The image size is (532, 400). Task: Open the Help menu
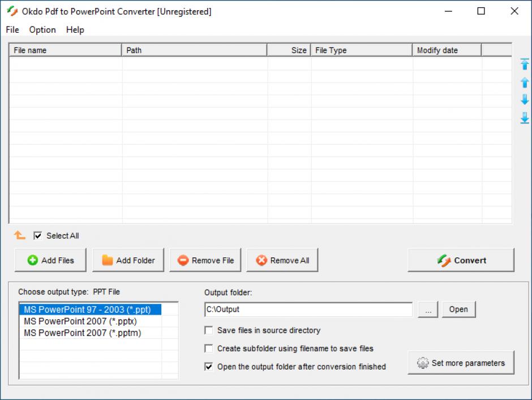75,30
